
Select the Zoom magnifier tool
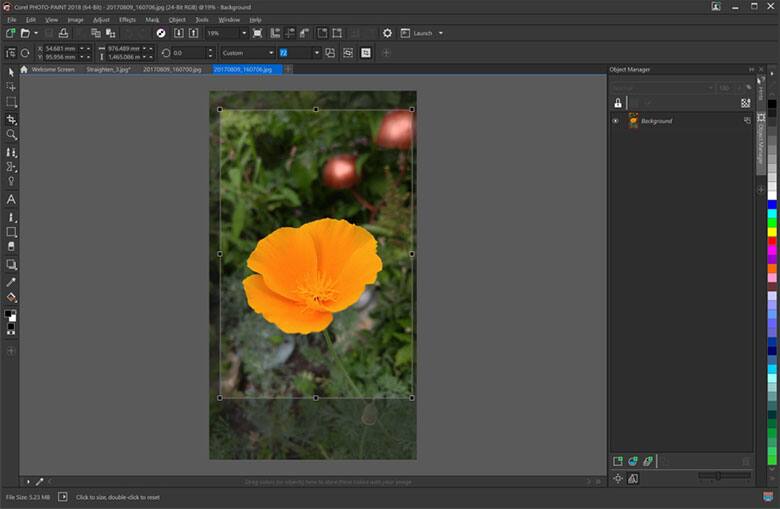[11, 135]
